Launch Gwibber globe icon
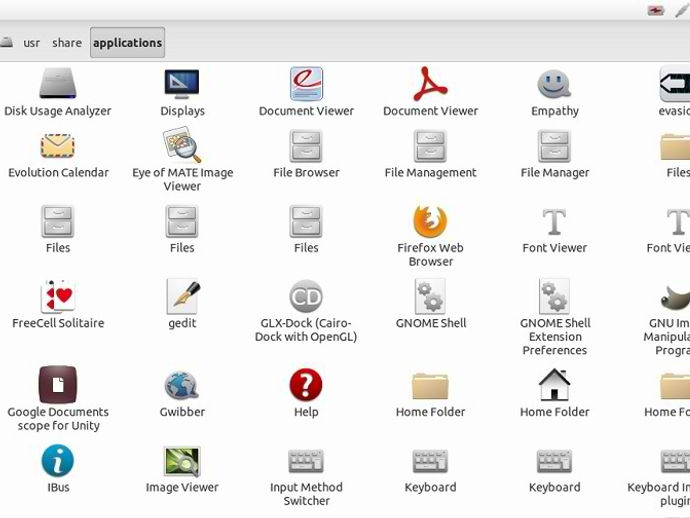Viewport: 690px width, 518px height. [182, 386]
